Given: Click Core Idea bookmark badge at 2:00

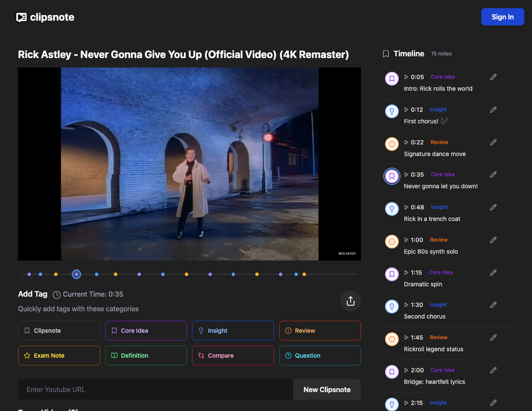Looking at the screenshot, I should pos(392,372).
